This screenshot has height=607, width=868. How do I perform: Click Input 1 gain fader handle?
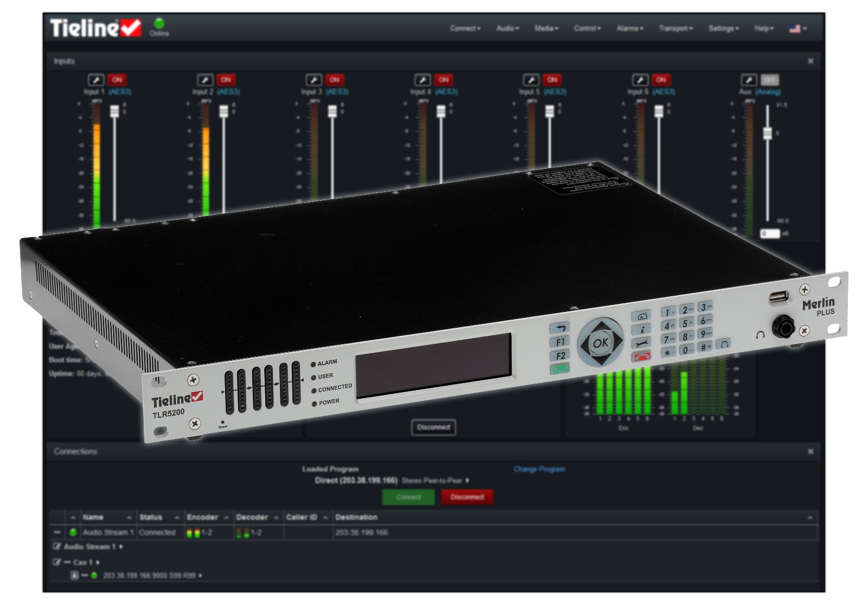pos(114,112)
